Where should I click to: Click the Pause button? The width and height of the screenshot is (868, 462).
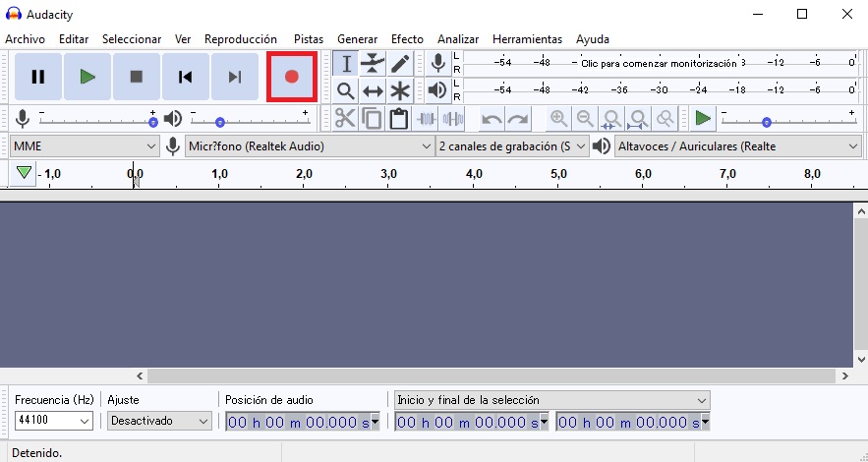38,77
